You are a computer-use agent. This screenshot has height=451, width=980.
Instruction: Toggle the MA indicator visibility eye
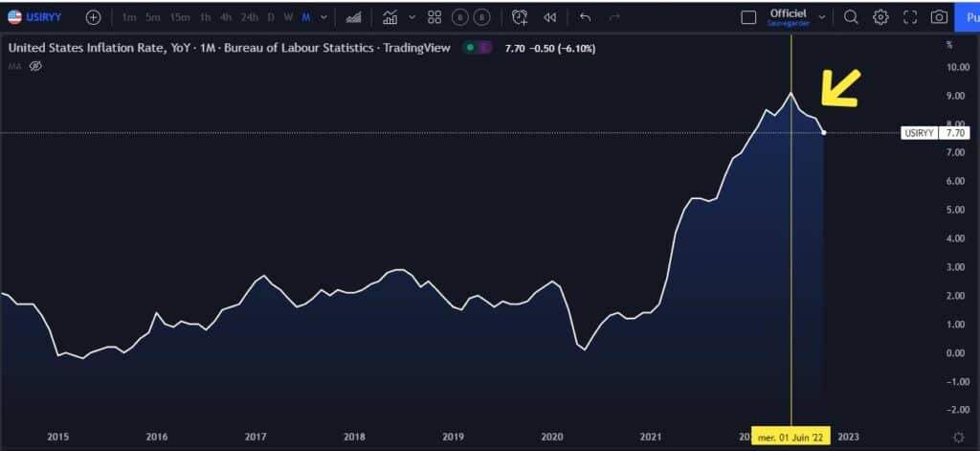(x=36, y=66)
